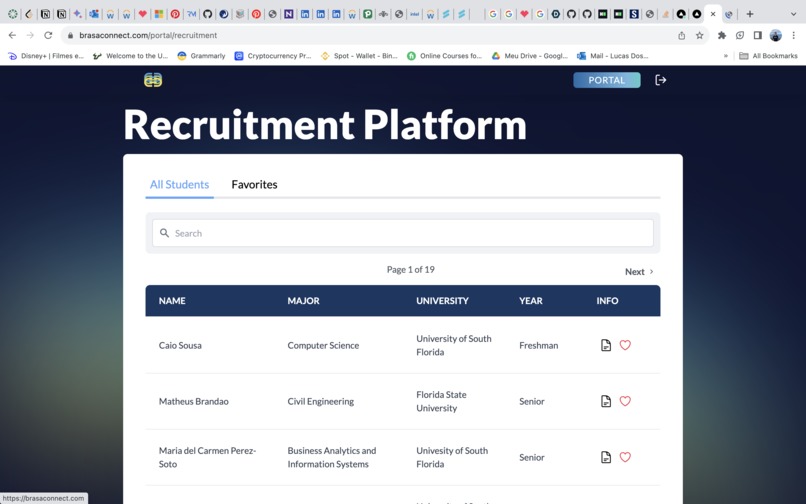Open the Mail - Lucas Dos... bookmark
806x504 pixels.
tap(613, 56)
